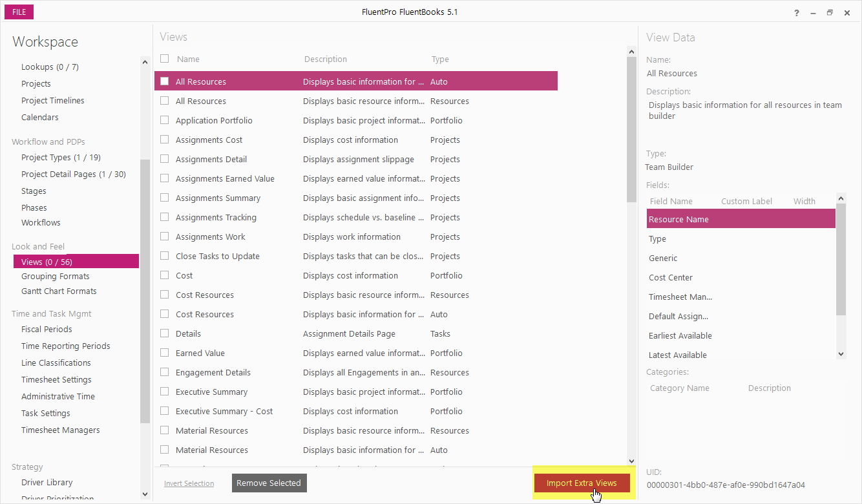
Task: Open Time Reporting Periods
Action: pos(66,346)
